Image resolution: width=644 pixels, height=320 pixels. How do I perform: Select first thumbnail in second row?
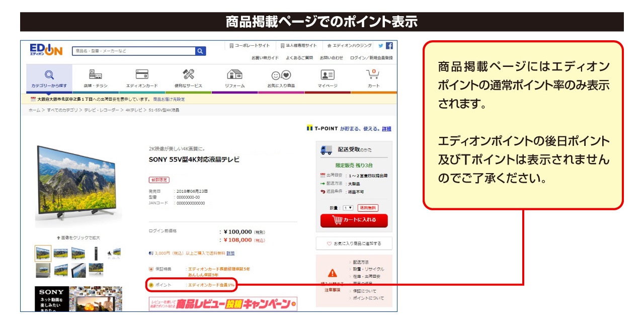tap(43, 271)
